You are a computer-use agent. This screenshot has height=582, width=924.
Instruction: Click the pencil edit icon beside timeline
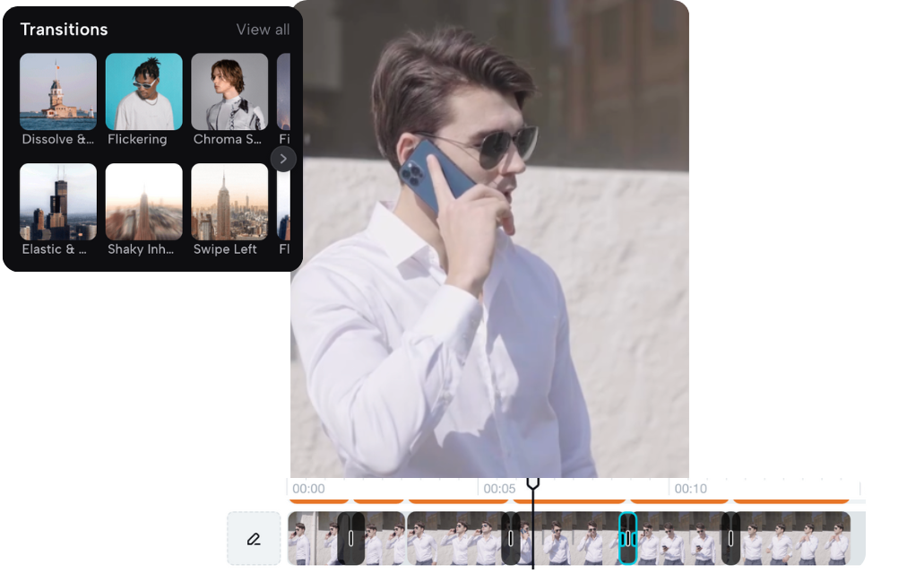(x=254, y=538)
